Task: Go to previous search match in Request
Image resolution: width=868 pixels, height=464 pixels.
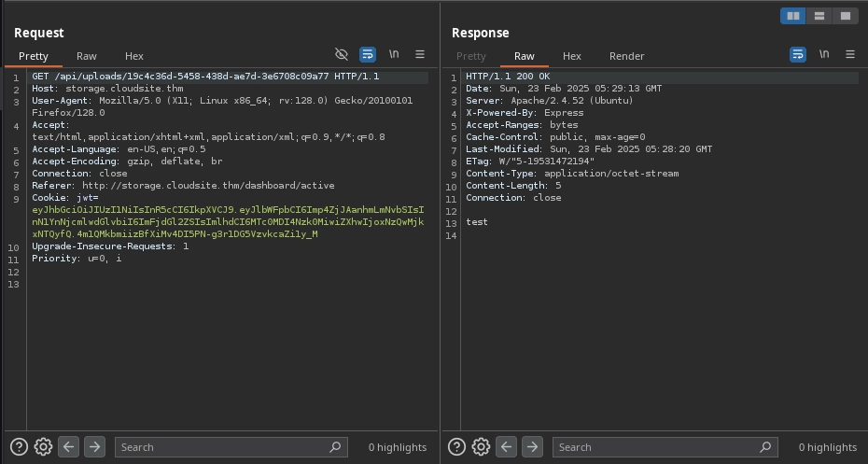Action: (x=68, y=447)
